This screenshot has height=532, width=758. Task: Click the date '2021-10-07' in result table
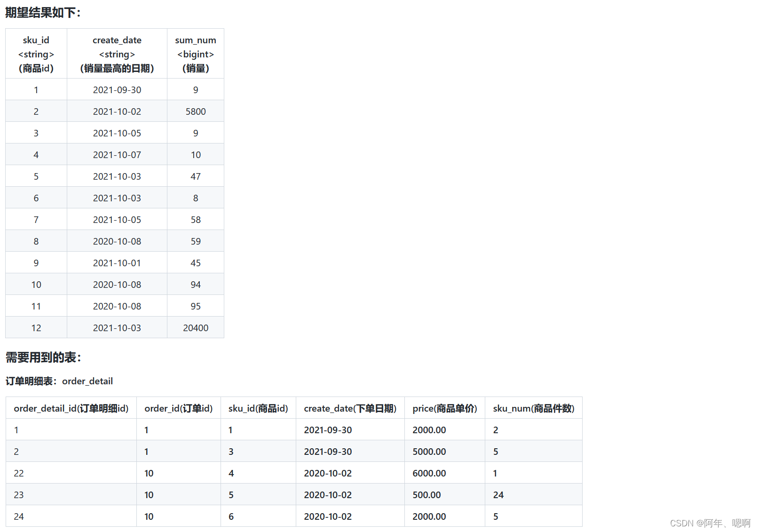pos(117,155)
